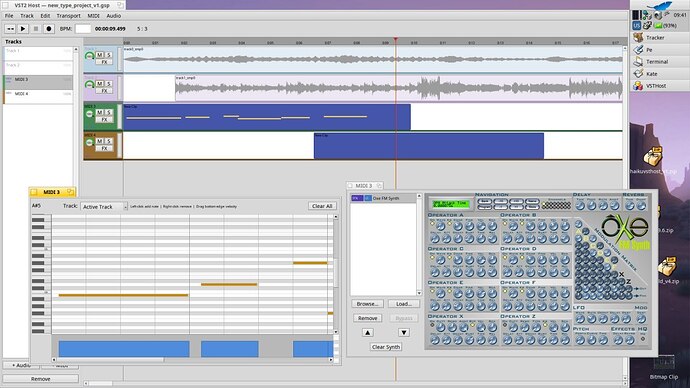Click the Load... button
This screenshot has width=690, height=388.
404,304
